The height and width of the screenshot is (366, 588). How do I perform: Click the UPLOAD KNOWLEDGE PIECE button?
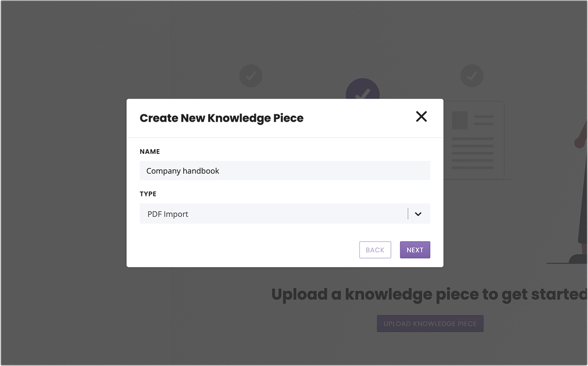point(430,323)
